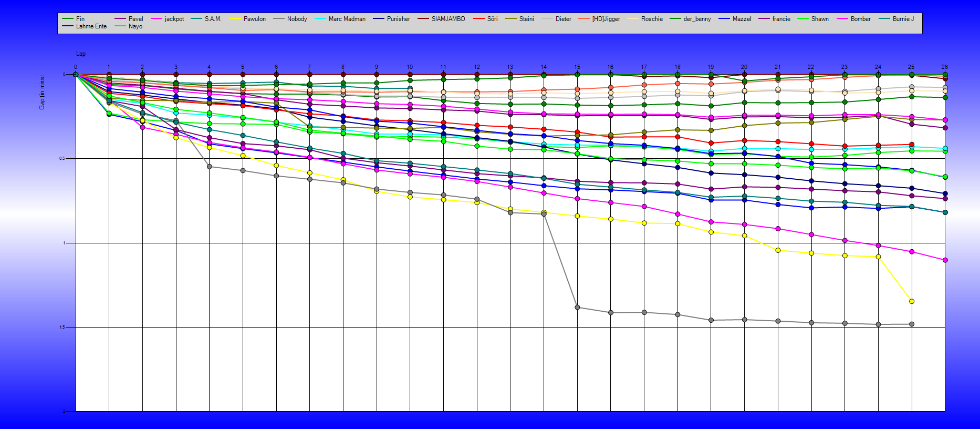The image size is (980, 429).
Task: Click lap number 22 on the axis
Action: coord(811,67)
